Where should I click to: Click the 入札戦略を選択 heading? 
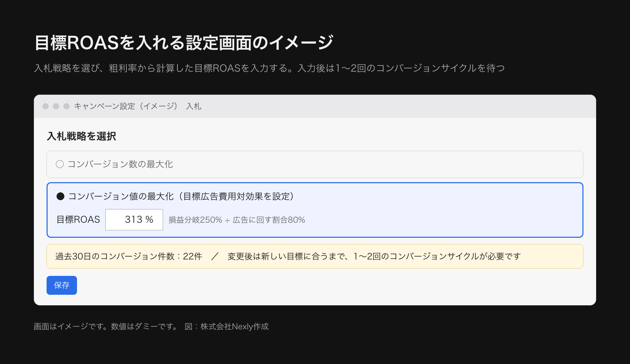[x=82, y=136]
